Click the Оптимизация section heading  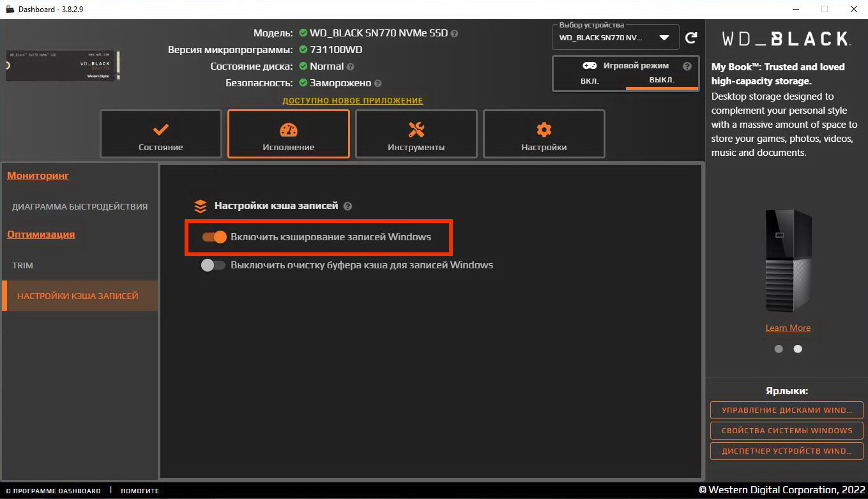(41, 234)
